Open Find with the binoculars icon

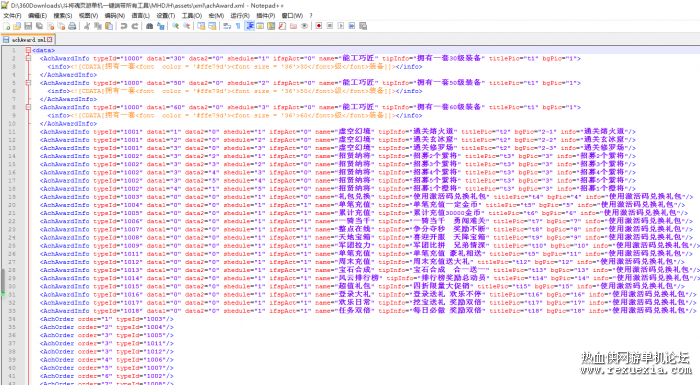pos(150,26)
